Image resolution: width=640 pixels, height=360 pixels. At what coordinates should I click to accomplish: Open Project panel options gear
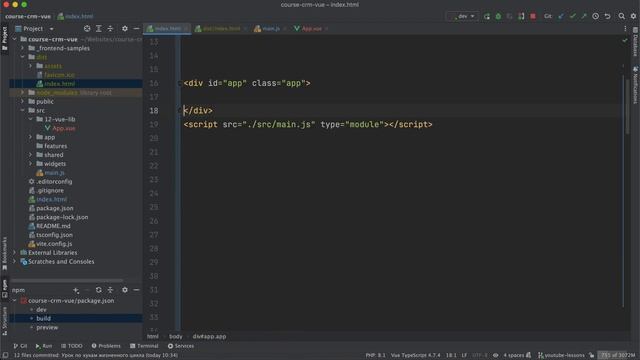click(x=125, y=29)
